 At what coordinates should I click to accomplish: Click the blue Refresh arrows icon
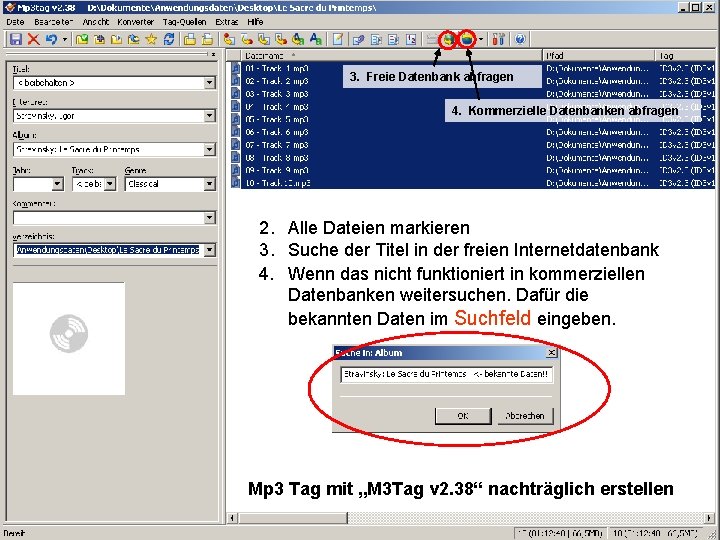click(169, 39)
